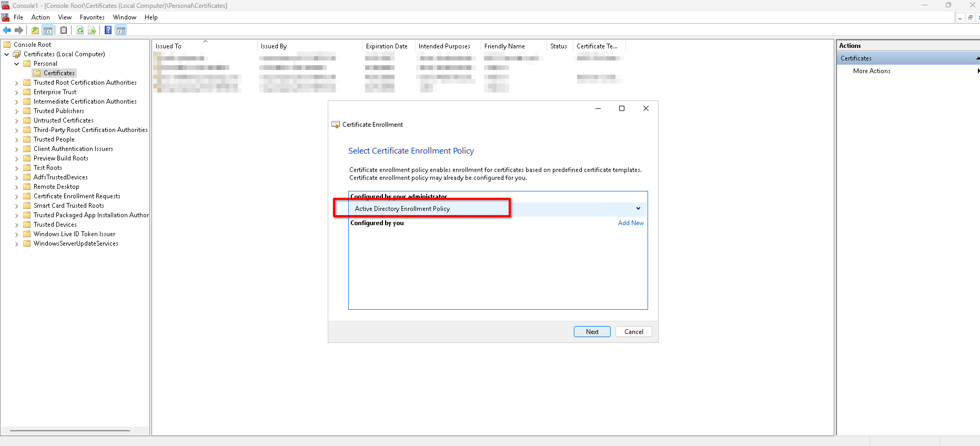The width and height of the screenshot is (980, 446).
Task: Open the Action menu
Action: (x=41, y=17)
